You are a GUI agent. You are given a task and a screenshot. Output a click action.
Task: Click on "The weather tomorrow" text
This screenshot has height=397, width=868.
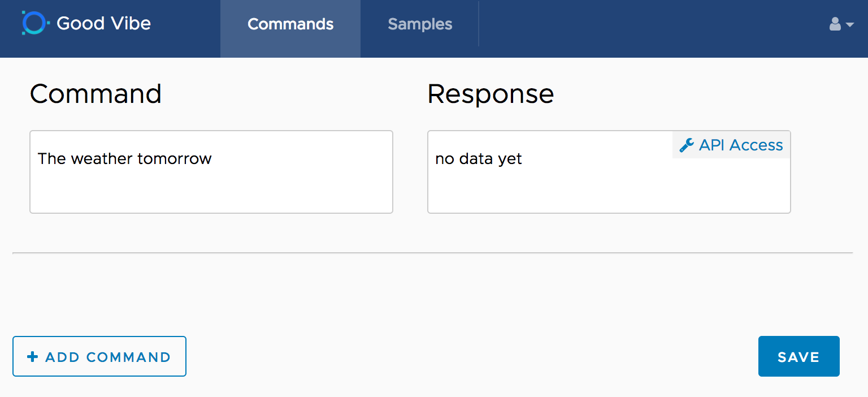pos(124,159)
